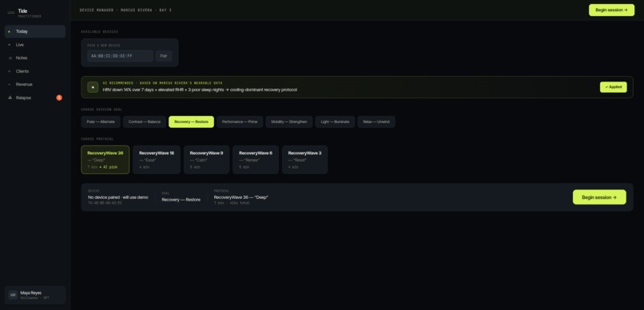644x310 pixels.
Task: Click the Live sidebar icon
Action: [10, 45]
